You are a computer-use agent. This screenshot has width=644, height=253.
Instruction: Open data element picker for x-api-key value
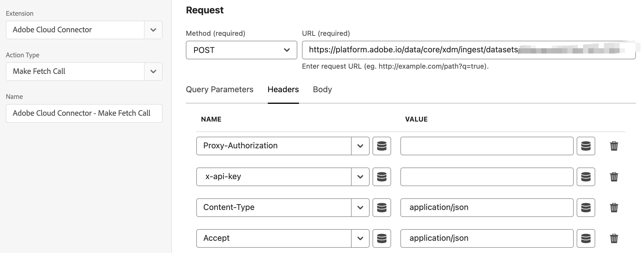pyautogui.click(x=586, y=177)
